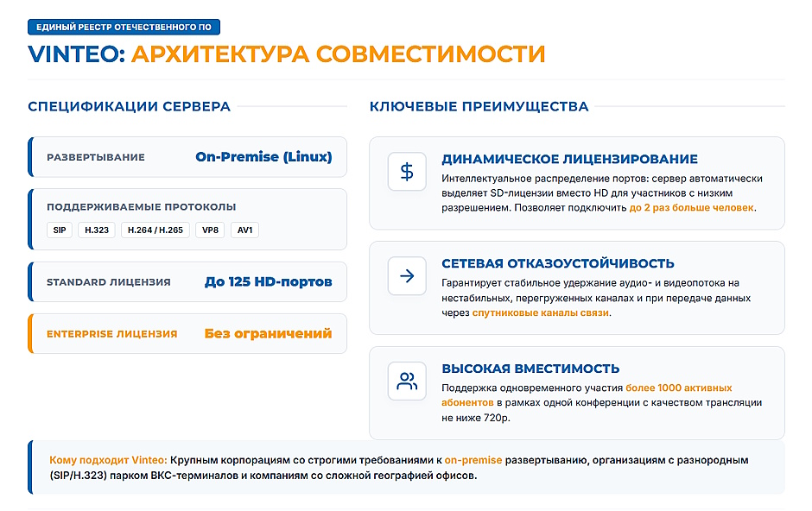Viewport: 812px width, 511px height.
Task: Click the 'АРХИТЕКТУРА СОВМЕСТИМОСТИ' heading
Action: click(x=338, y=54)
